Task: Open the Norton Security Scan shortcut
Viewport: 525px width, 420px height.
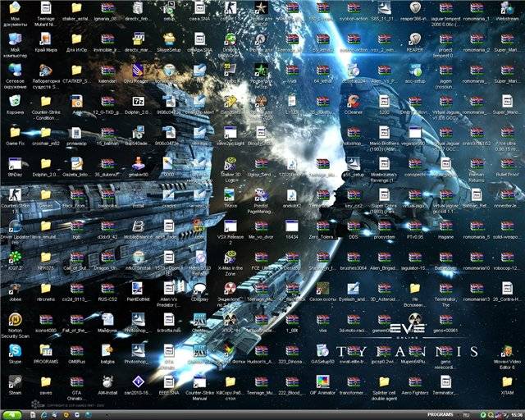Action: click(x=15, y=320)
